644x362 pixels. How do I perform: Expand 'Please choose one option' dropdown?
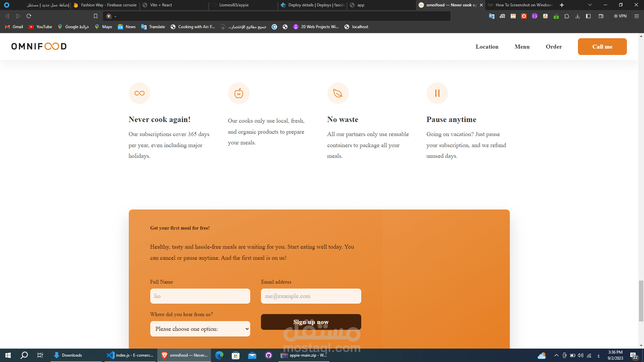coord(200,329)
